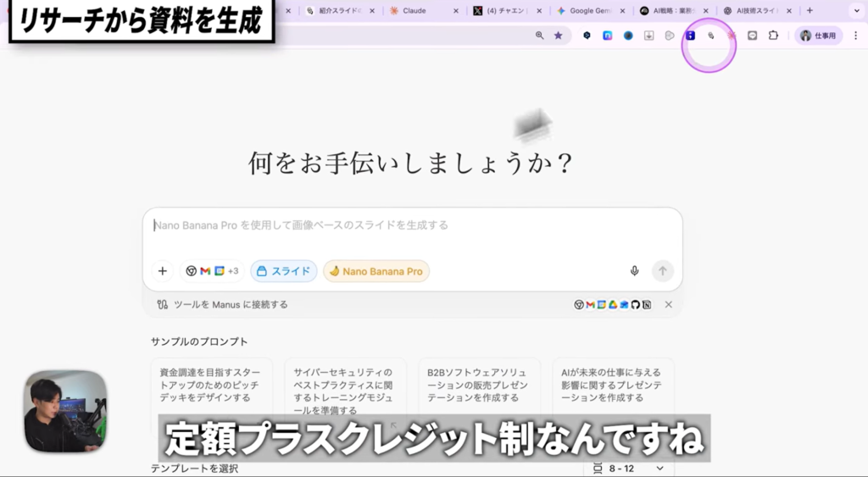Image resolution: width=868 pixels, height=477 pixels.
Task: Dismiss the tool connection bar with X
Action: pos(668,304)
